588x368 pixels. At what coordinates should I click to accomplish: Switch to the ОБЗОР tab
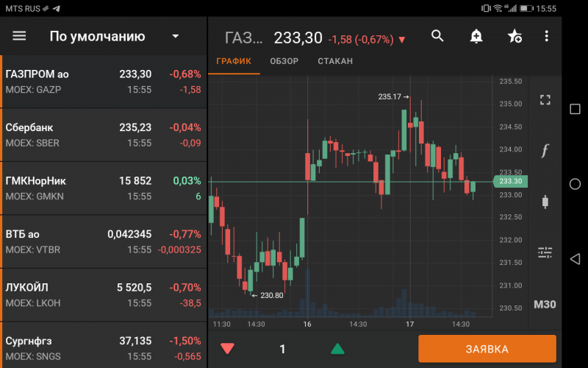coord(284,61)
